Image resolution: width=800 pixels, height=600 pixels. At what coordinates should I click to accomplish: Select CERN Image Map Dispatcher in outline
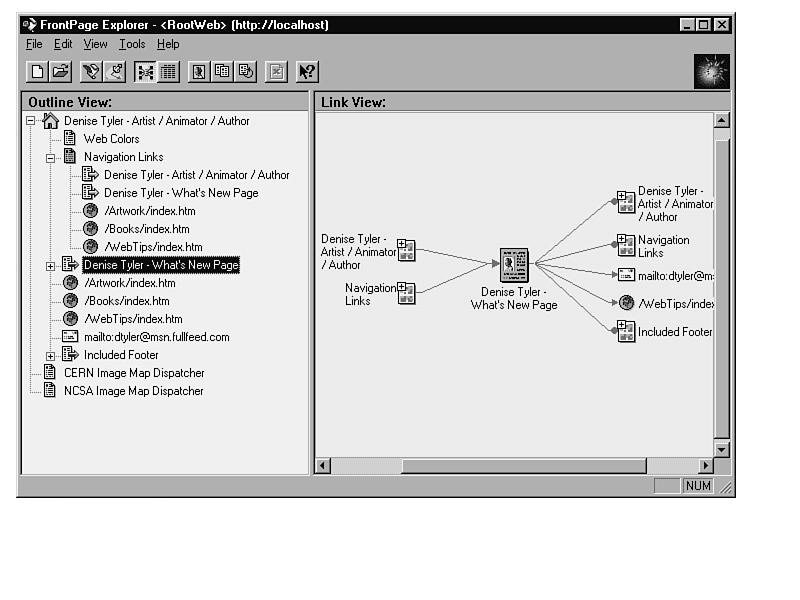[133, 373]
